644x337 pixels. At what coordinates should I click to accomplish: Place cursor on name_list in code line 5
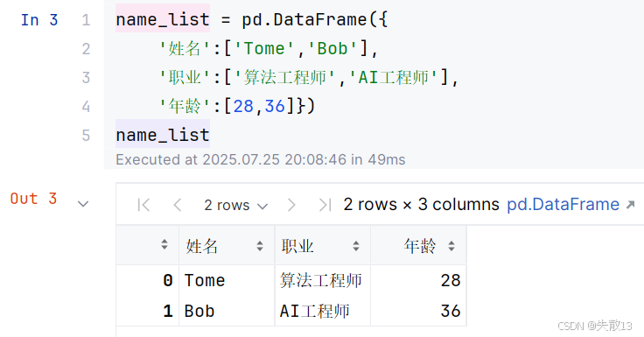click(163, 135)
